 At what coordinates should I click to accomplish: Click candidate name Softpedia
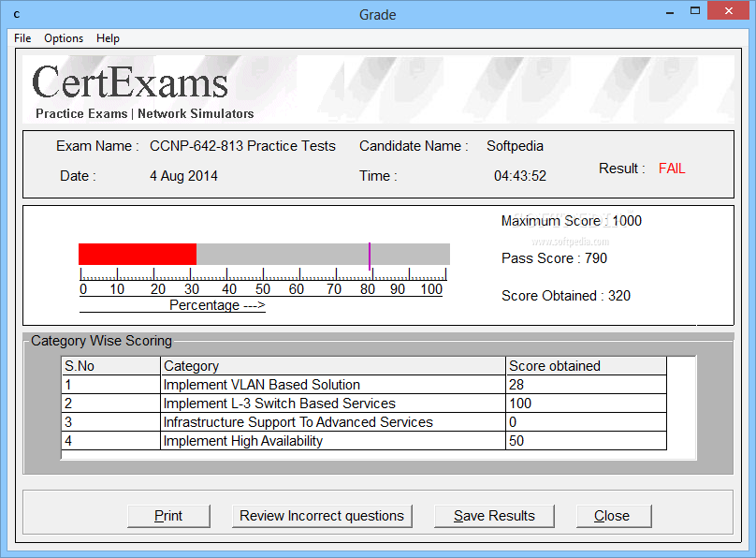(x=515, y=146)
